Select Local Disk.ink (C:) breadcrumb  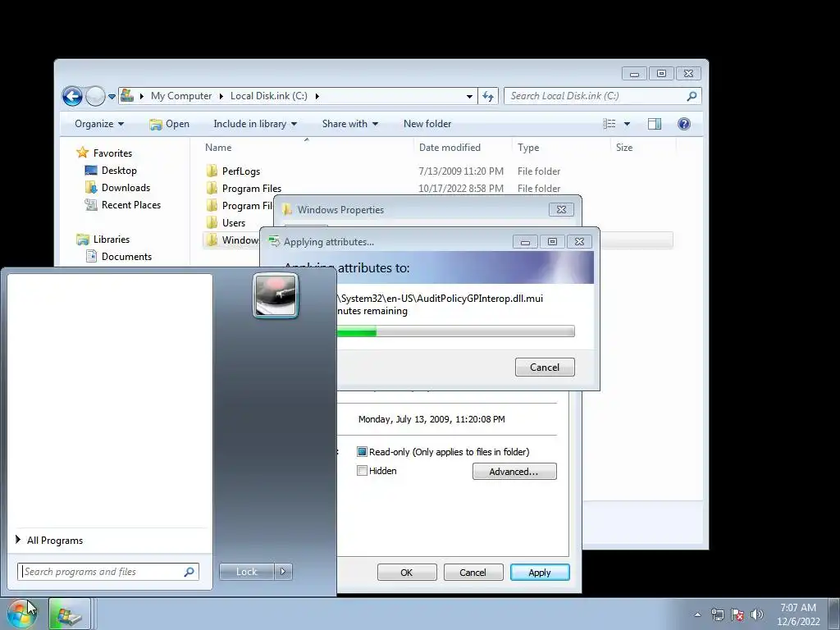click(x=268, y=96)
